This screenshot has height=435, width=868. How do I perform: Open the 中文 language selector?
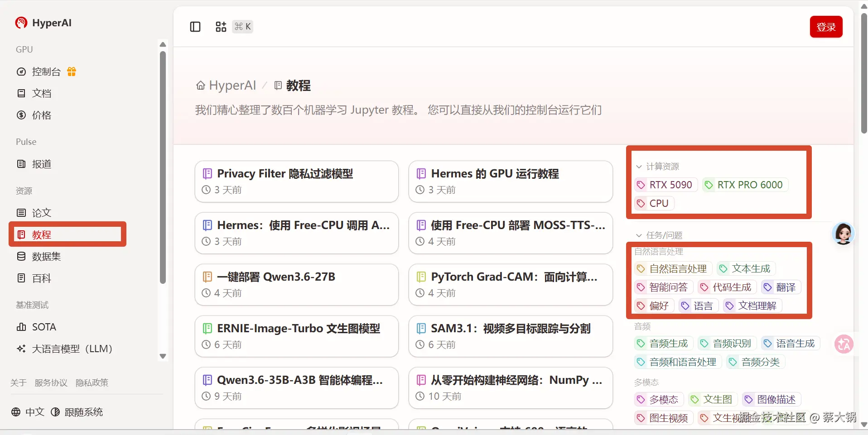[28, 412]
